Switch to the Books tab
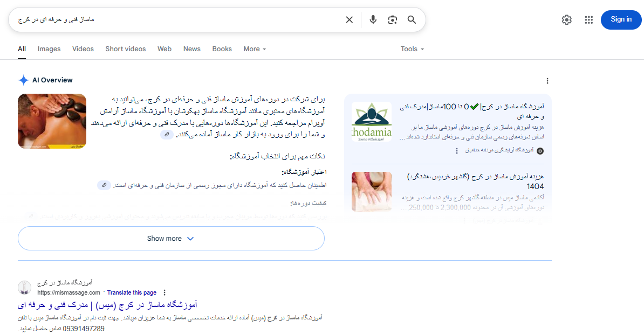 (222, 49)
